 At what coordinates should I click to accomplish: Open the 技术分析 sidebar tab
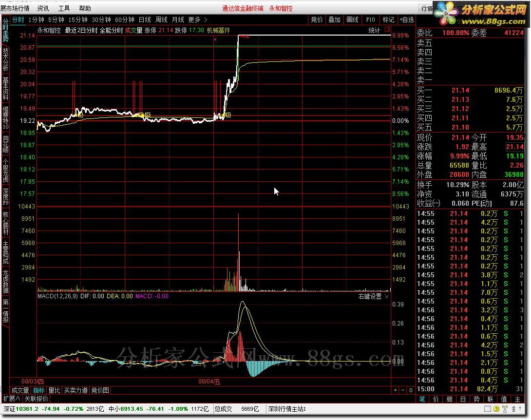(x=5, y=59)
